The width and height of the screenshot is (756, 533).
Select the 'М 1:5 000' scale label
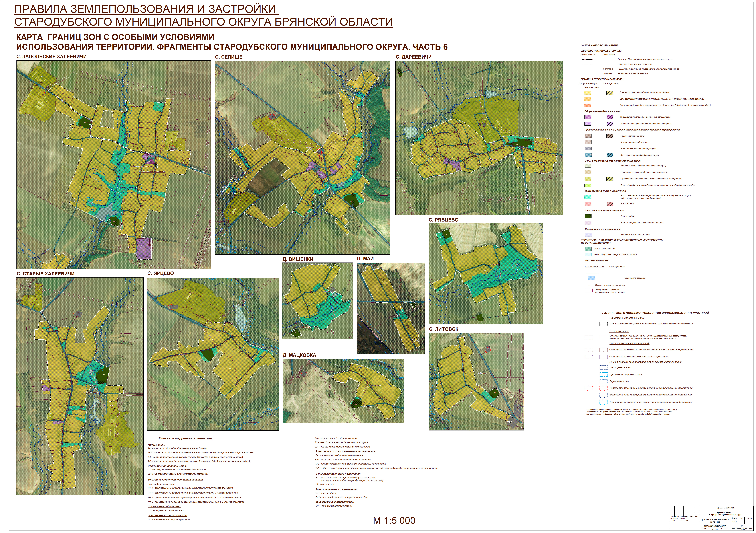point(394,521)
